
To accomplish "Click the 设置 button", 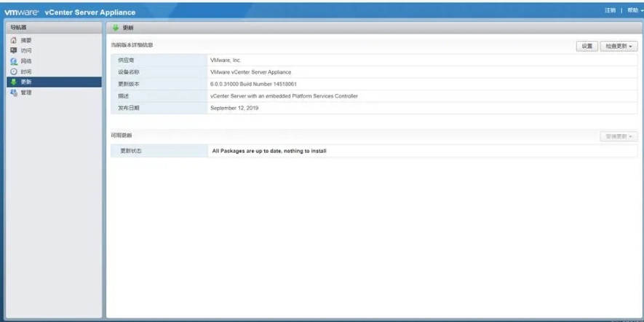I will click(587, 46).
